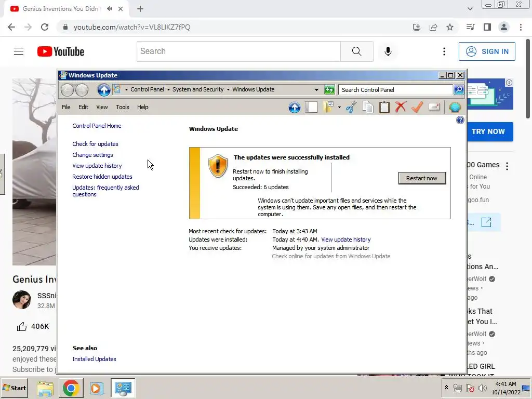Open the View menu
This screenshot has height=399, width=532.
[102, 107]
